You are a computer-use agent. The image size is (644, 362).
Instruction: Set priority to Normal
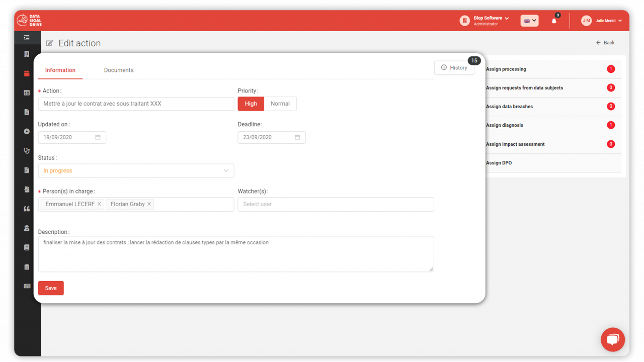click(x=280, y=104)
